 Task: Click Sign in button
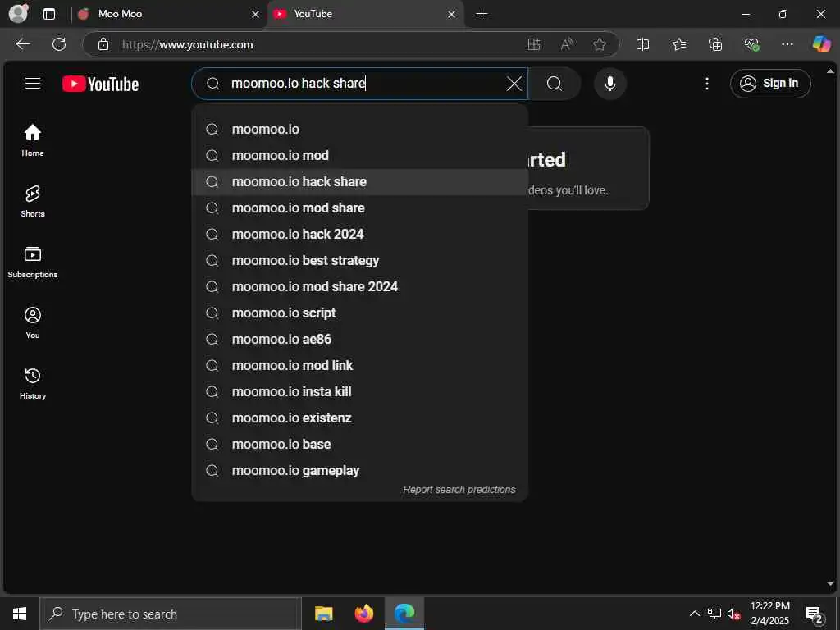tap(769, 84)
